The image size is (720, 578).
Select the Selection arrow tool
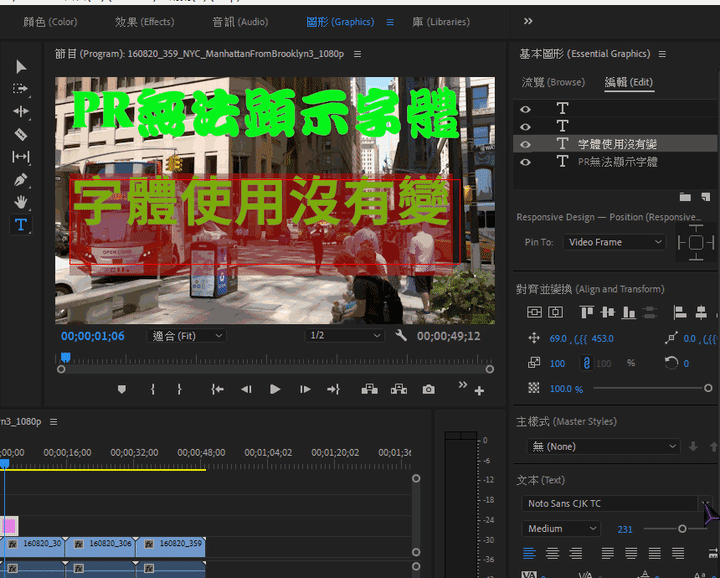click(x=21, y=66)
